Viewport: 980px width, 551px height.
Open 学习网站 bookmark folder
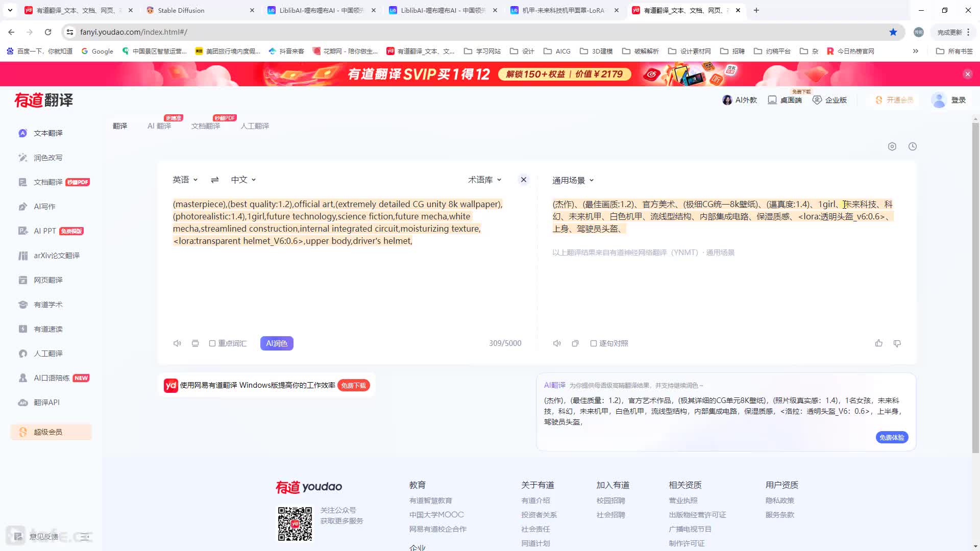tap(482, 51)
